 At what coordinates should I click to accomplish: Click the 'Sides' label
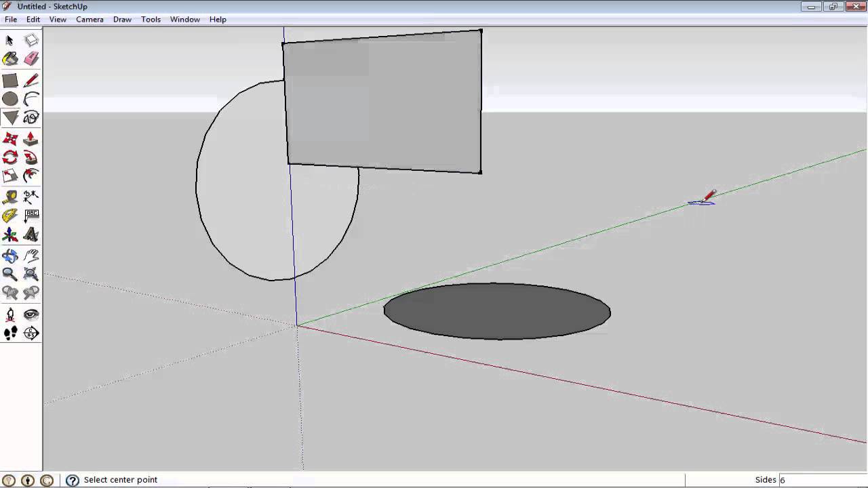coord(766,480)
